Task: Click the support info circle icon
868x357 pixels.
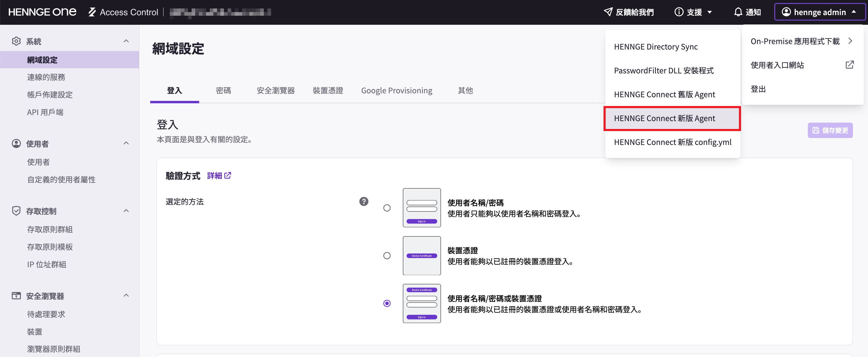Action: coord(679,12)
